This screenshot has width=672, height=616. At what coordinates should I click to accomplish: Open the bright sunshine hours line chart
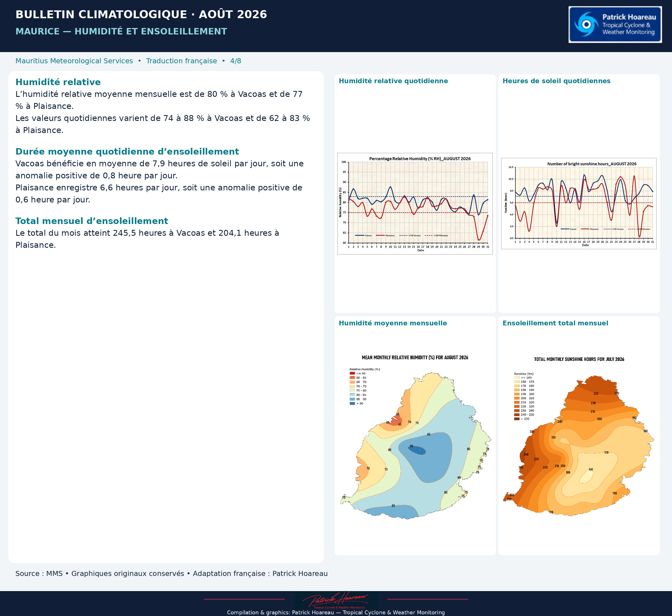pos(579,203)
